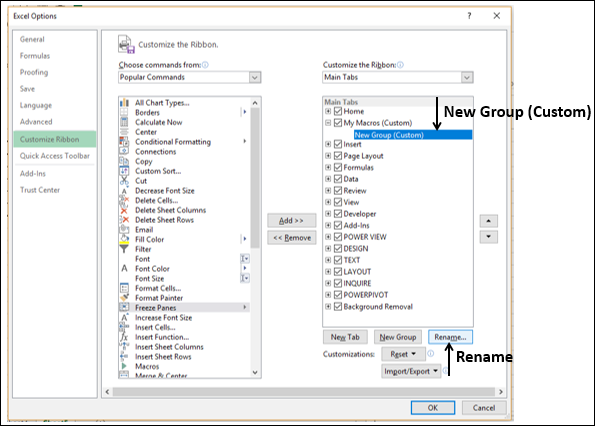Click the Move Up arrow button
The height and width of the screenshot is (426, 595).
coord(488,221)
